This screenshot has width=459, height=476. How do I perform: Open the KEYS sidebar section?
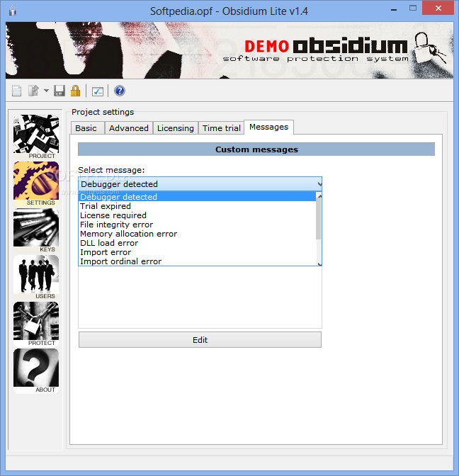(x=36, y=230)
